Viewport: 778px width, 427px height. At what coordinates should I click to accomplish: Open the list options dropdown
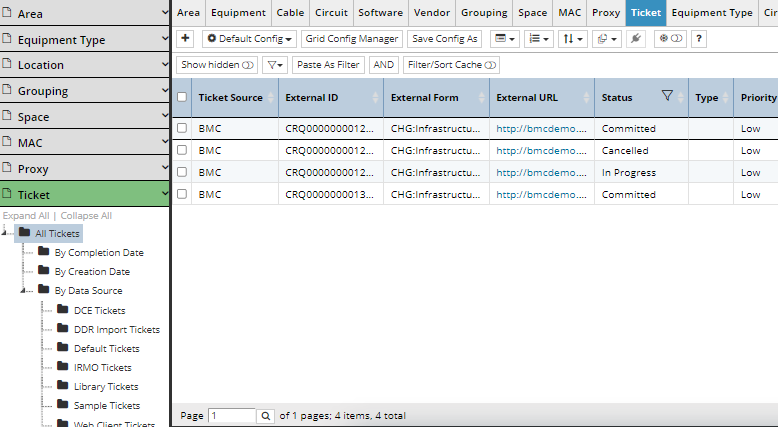pos(538,39)
